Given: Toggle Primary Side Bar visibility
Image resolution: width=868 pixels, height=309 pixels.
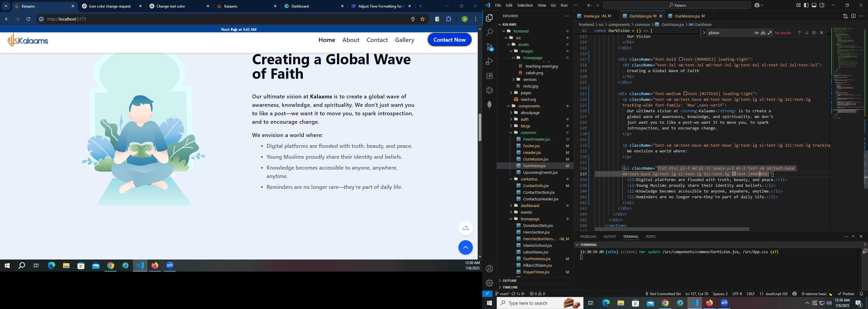Looking at the screenshot, I should 806,5.
